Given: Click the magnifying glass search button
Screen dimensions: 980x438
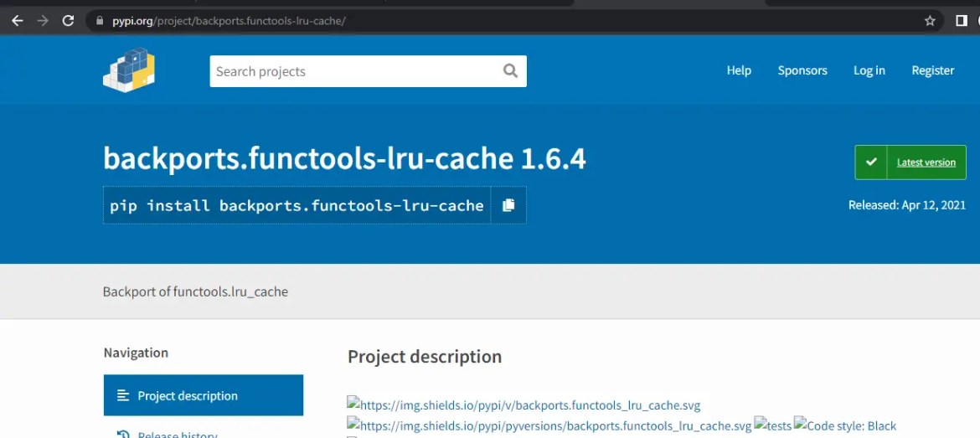Looking at the screenshot, I should point(511,70).
